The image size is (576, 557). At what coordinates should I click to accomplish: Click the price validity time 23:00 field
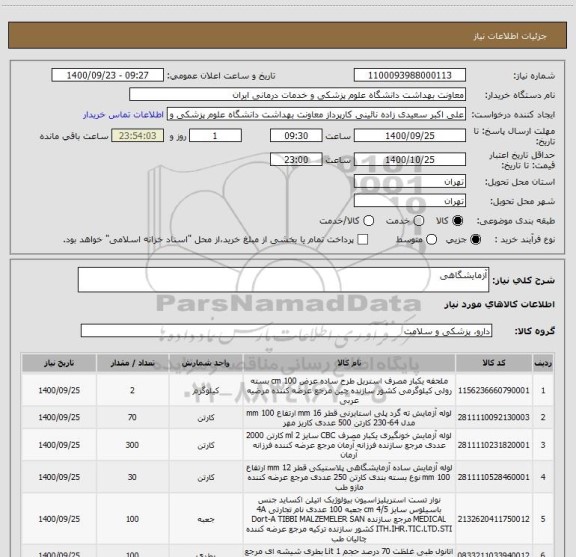(296, 159)
